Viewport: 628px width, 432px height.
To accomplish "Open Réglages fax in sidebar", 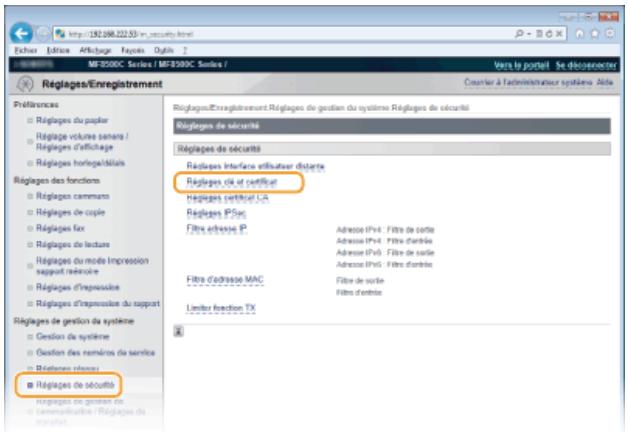I will click(60, 228).
